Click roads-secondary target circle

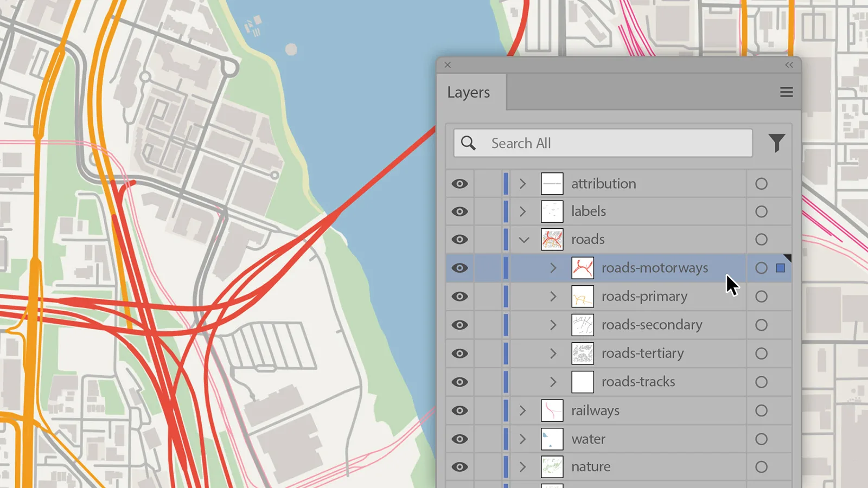click(761, 325)
